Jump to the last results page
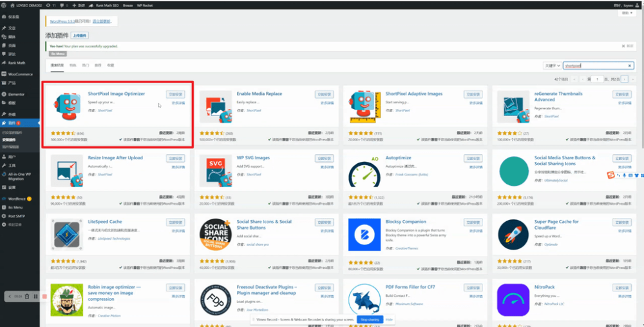Viewport: 644px width, 327px height. coord(632,79)
